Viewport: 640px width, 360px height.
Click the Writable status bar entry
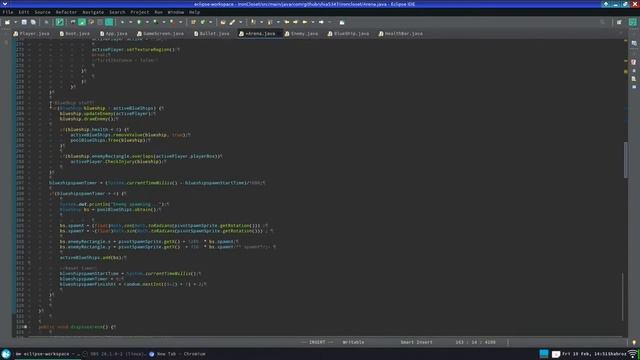(x=353, y=342)
